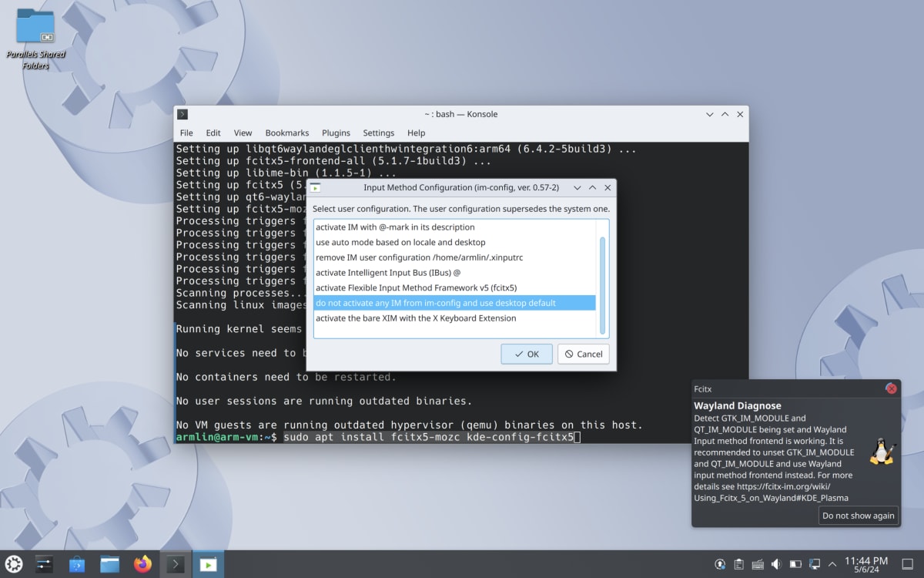Open Parallels Shared Folders desktop icon
This screenshot has width=924, height=578.
(35, 39)
